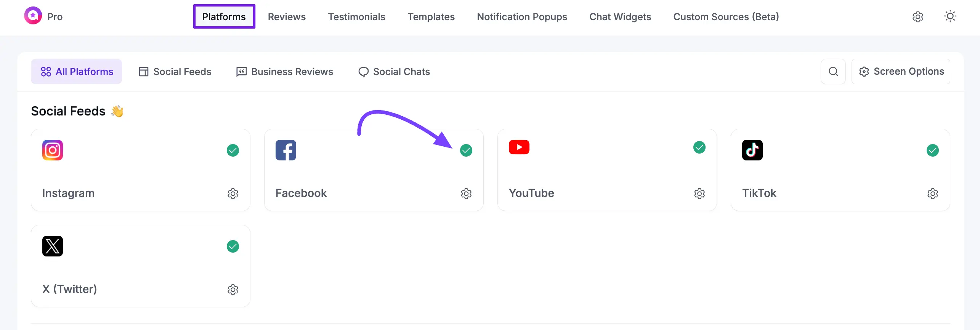Click the search magnifier button

pos(833,72)
